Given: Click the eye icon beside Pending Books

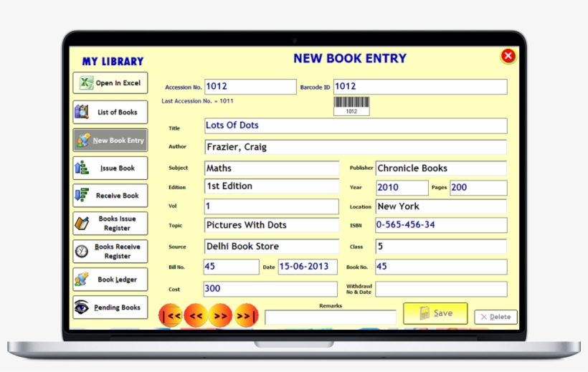Looking at the screenshot, I should click(x=81, y=307).
